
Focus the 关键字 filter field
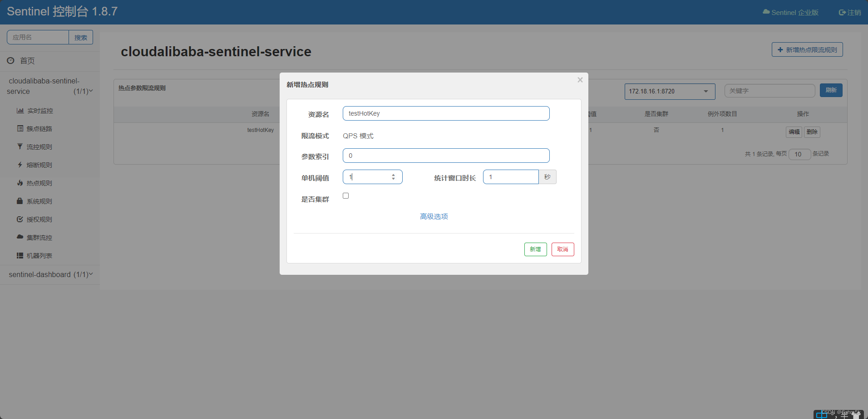[x=769, y=91]
